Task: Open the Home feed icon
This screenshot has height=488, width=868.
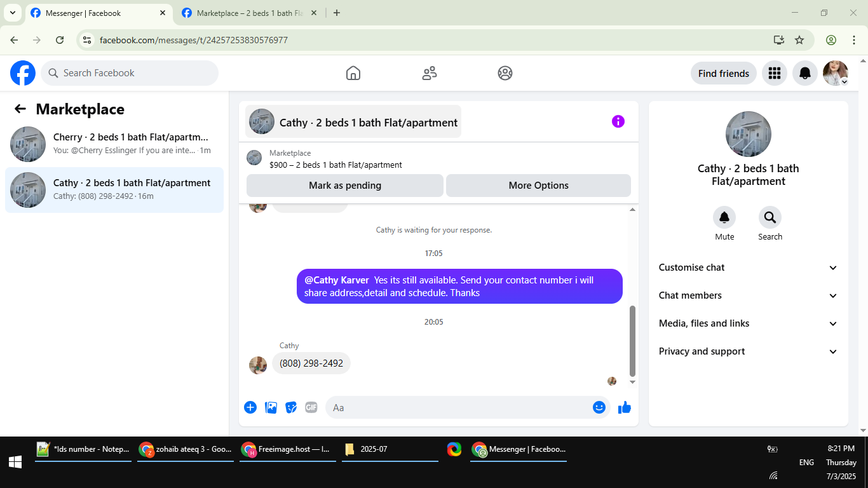Action: tap(353, 73)
